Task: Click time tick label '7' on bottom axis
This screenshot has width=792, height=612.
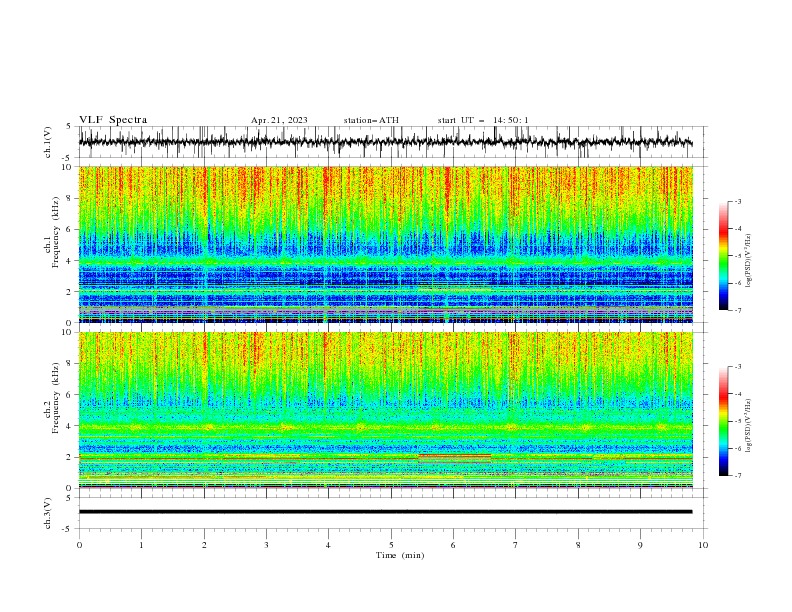Action: pyautogui.click(x=516, y=545)
